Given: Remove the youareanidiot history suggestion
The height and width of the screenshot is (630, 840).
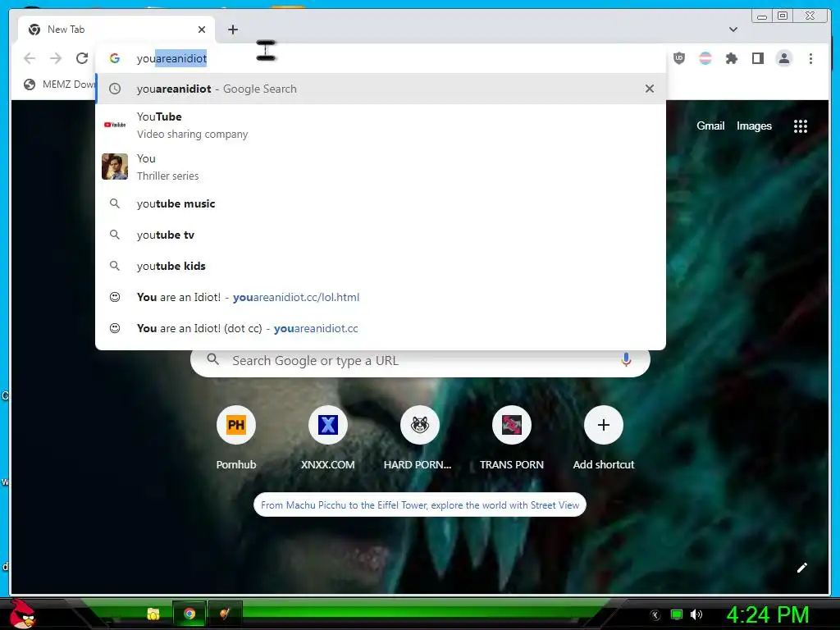Looking at the screenshot, I should 650,89.
